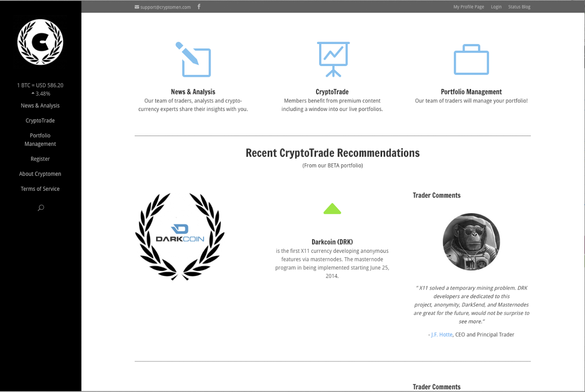Open the Facebook icon in top bar
This screenshot has height=392, width=585.
pyautogui.click(x=199, y=6)
